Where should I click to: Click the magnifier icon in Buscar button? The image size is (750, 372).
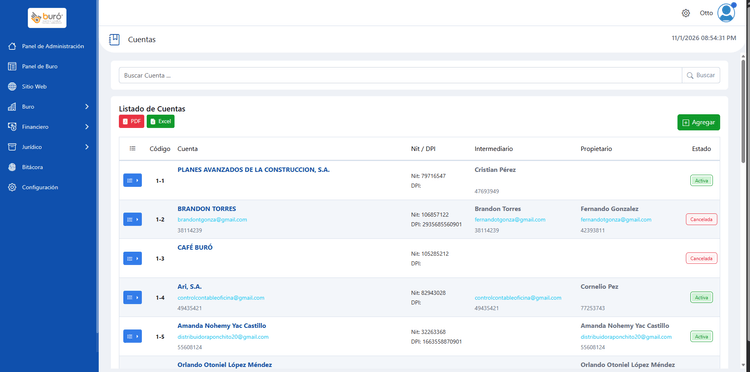(690, 75)
